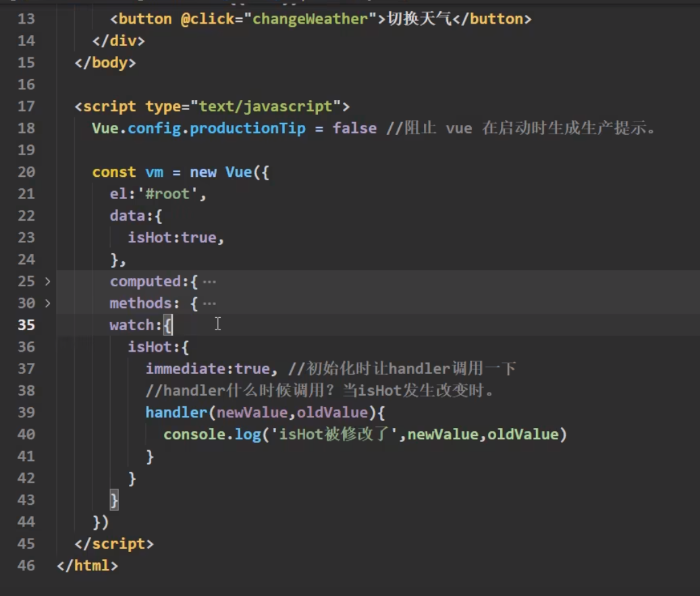Click the '切换天气' button label text

(420, 19)
